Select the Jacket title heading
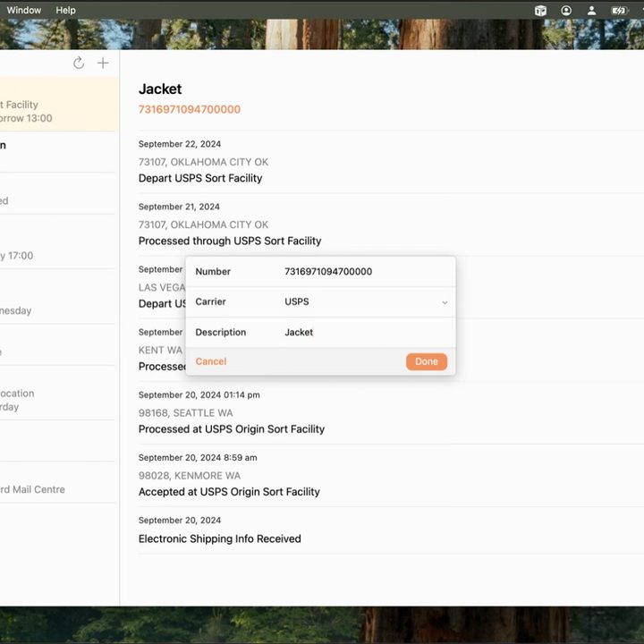 tap(160, 89)
